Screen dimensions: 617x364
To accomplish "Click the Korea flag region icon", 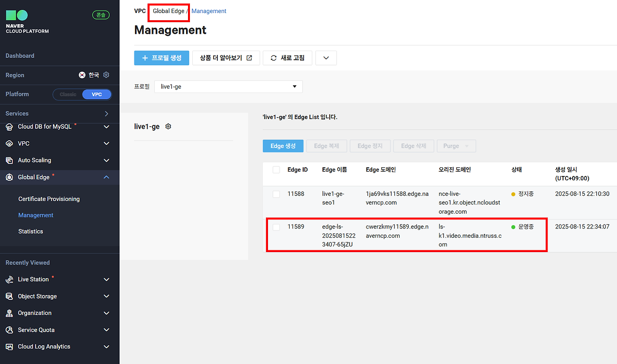I will [x=82, y=75].
